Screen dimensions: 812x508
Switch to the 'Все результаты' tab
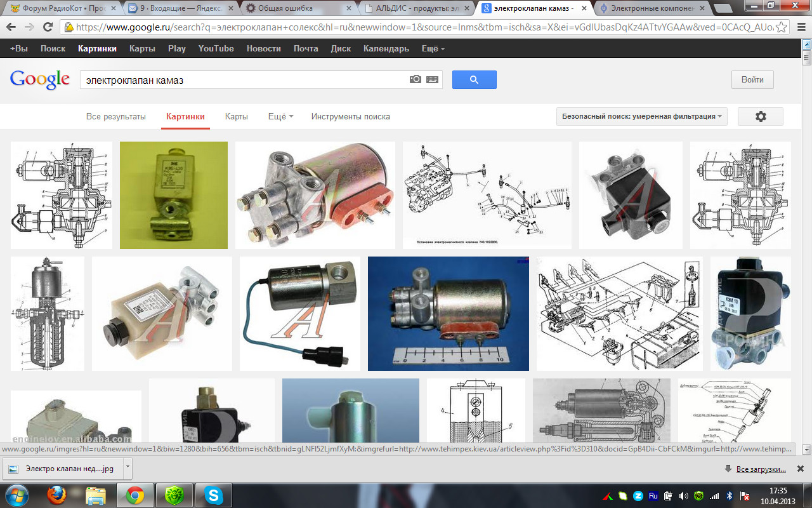116,117
